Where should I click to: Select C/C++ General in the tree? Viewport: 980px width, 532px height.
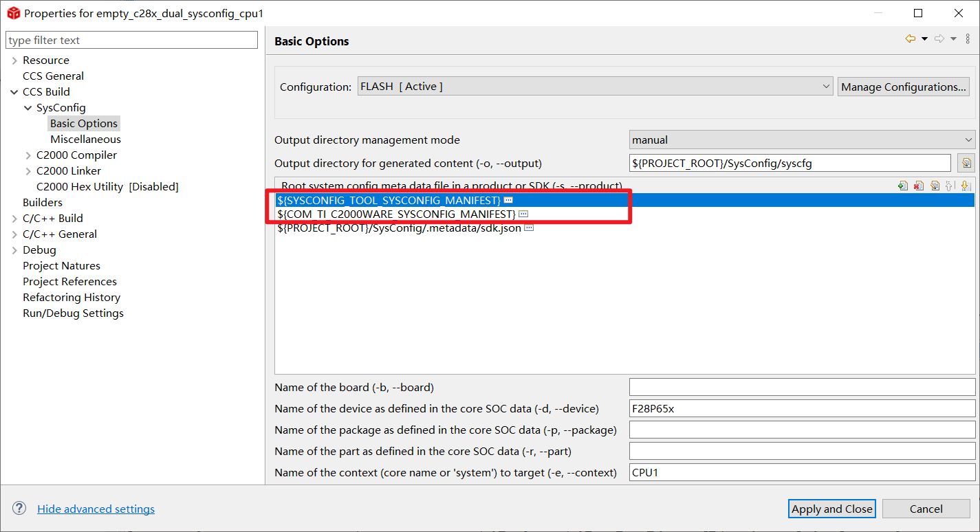60,234
